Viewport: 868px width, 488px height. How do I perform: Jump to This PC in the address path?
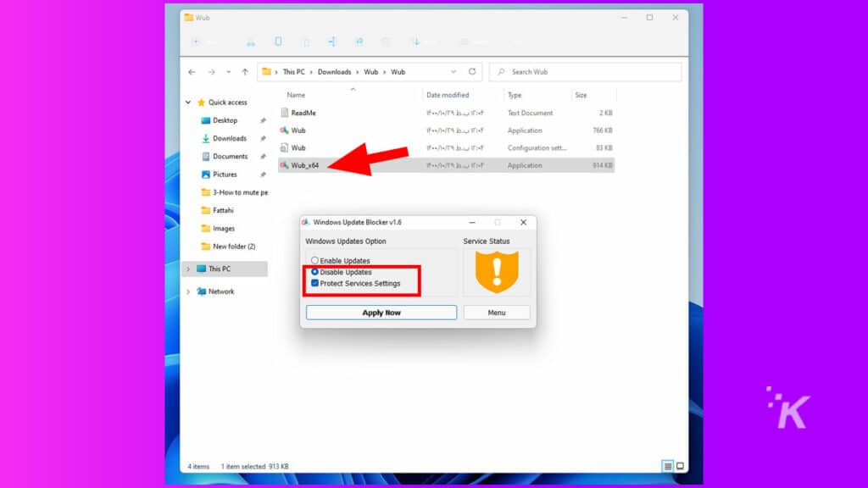point(293,72)
